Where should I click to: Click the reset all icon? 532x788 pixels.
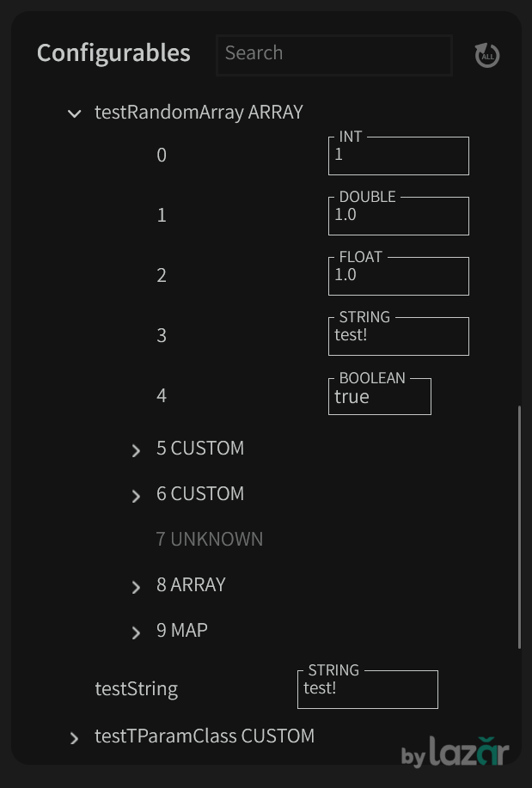(x=487, y=55)
